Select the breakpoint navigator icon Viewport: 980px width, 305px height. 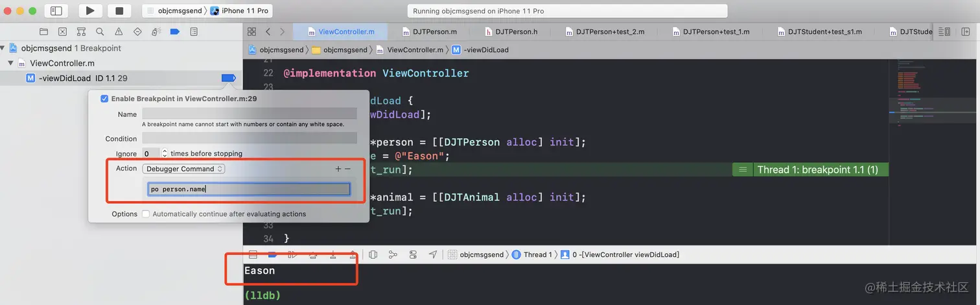pyautogui.click(x=175, y=31)
